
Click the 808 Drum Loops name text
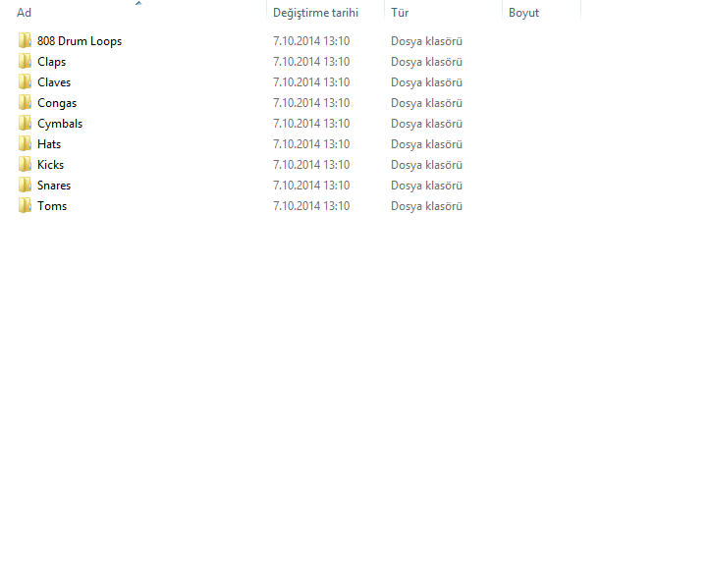(x=80, y=41)
